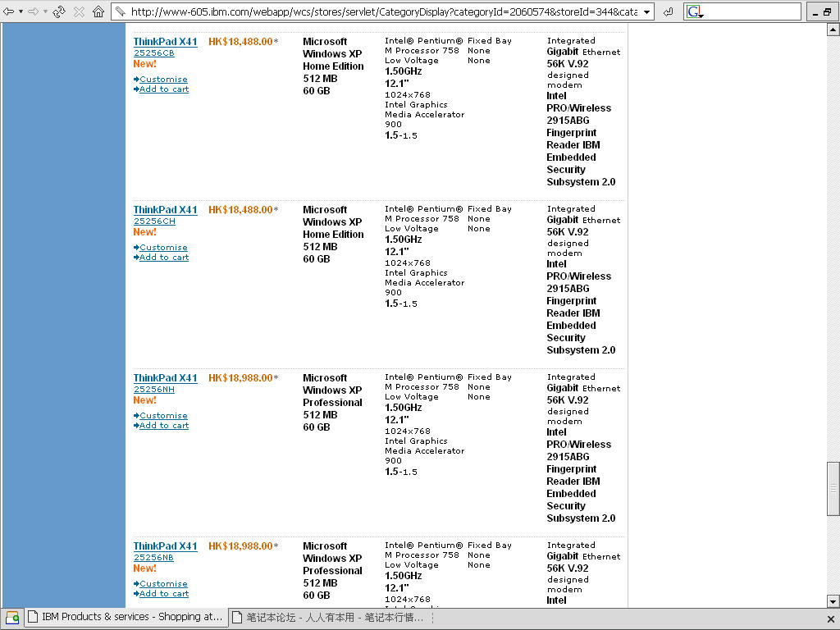The width and height of the screenshot is (840, 630).
Task: Click Add to cart for 25256NB
Action: click(164, 594)
